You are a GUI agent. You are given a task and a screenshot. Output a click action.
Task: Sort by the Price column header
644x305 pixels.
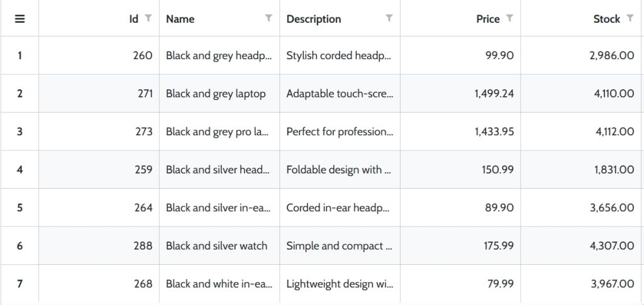(488, 19)
